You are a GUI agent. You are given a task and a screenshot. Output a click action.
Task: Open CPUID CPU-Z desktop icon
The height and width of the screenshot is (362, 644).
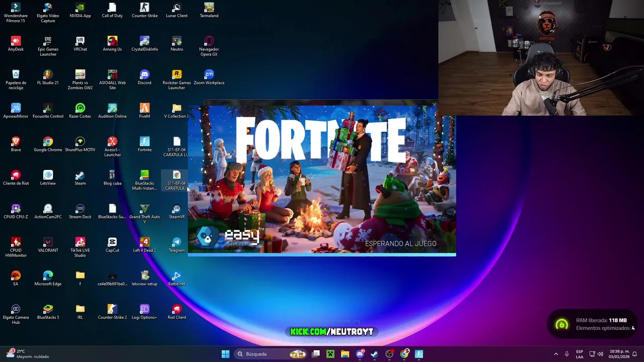[16, 212]
